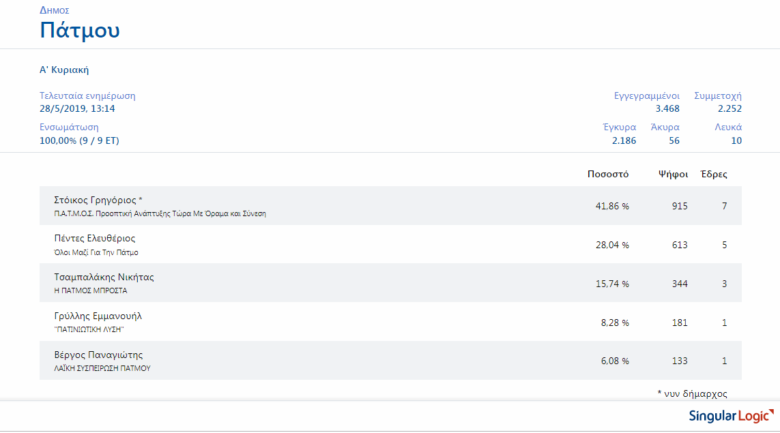Select the Α' Κυριακή tab
Screen dimensions: 780x433
[x=65, y=70]
